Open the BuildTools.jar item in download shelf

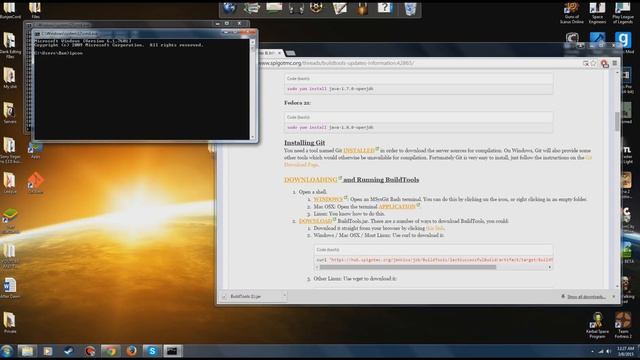[251, 296]
